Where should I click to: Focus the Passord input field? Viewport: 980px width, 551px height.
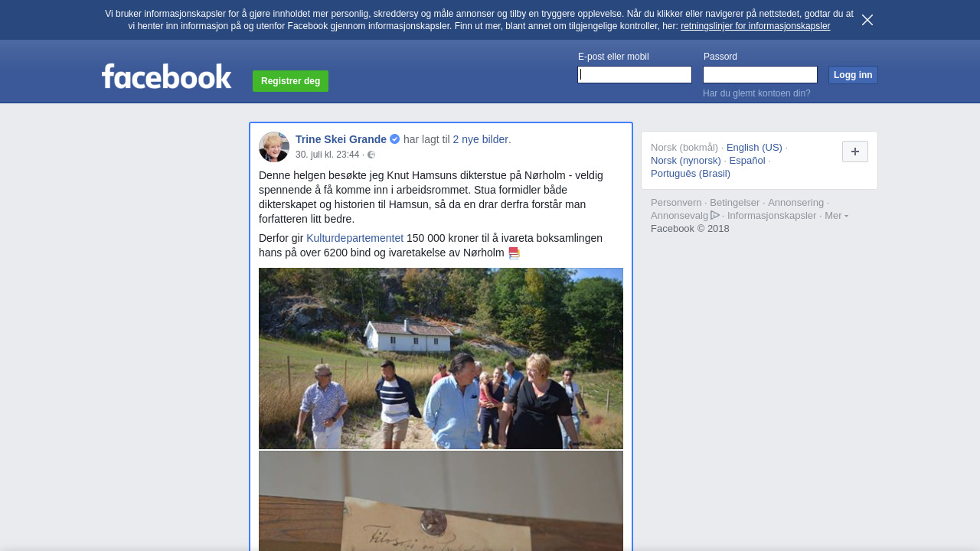coord(760,74)
